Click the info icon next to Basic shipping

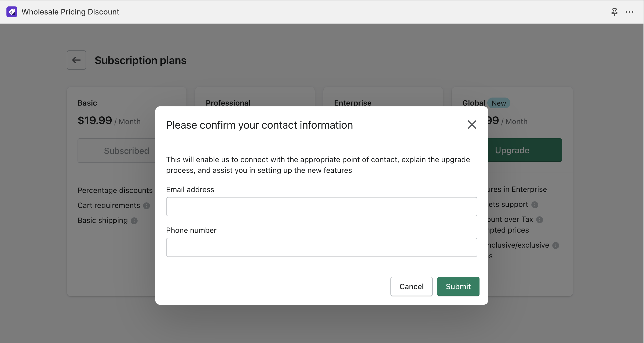point(134,221)
